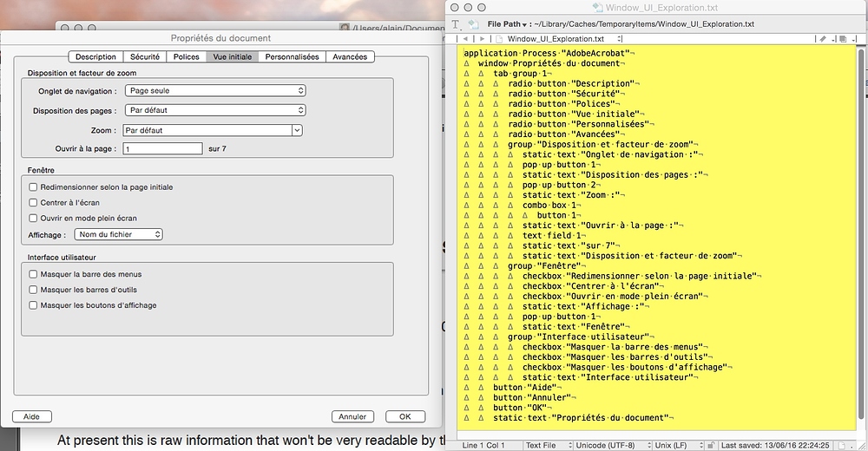Click line 'group "Interface utilisateur"' in editor

(x=581, y=337)
